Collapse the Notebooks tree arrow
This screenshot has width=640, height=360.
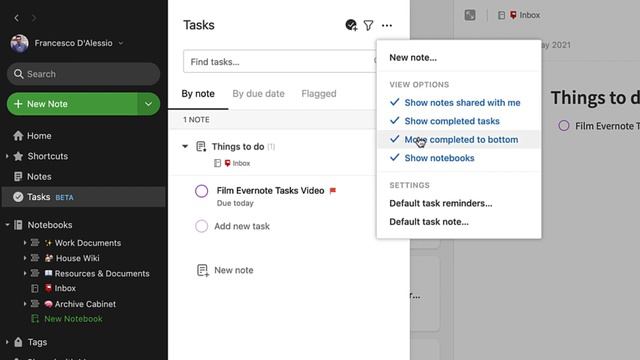pos(7,225)
